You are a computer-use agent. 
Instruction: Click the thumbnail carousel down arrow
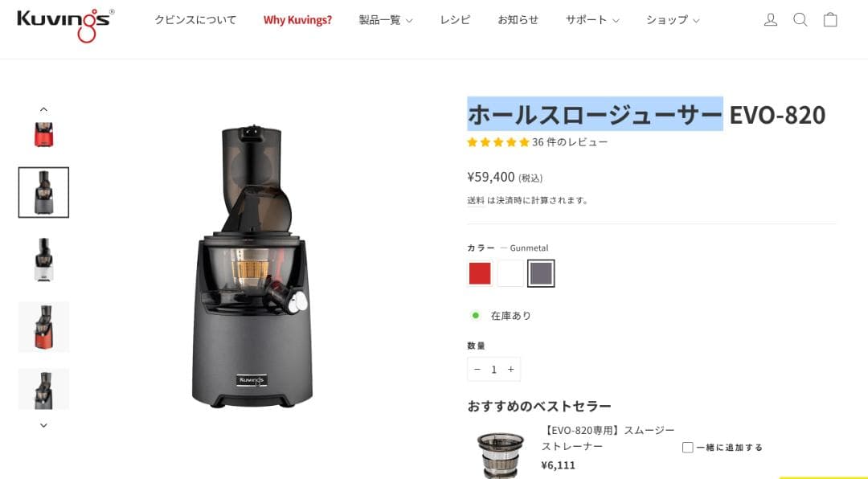(x=43, y=425)
